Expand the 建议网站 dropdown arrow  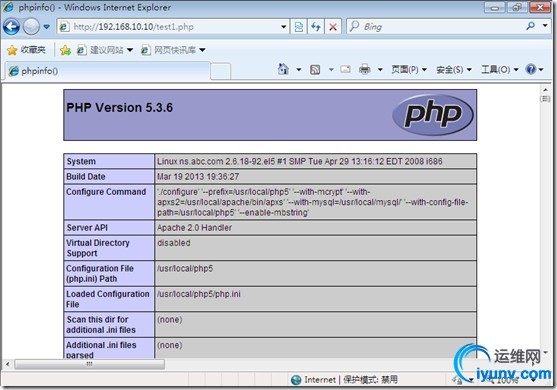tap(130, 50)
